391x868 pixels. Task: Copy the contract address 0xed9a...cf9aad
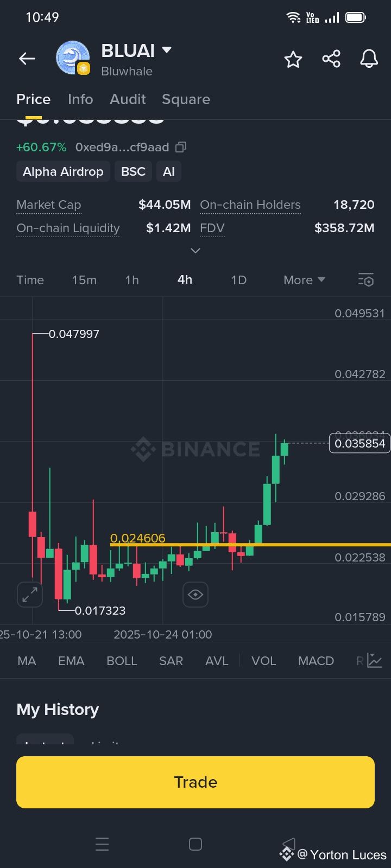(x=181, y=147)
